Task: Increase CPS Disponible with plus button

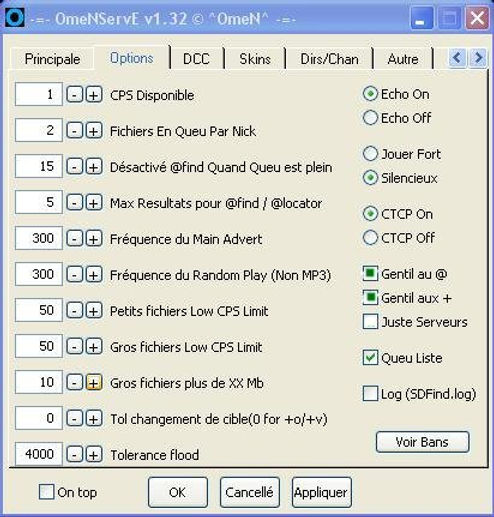Action: pos(94,95)
